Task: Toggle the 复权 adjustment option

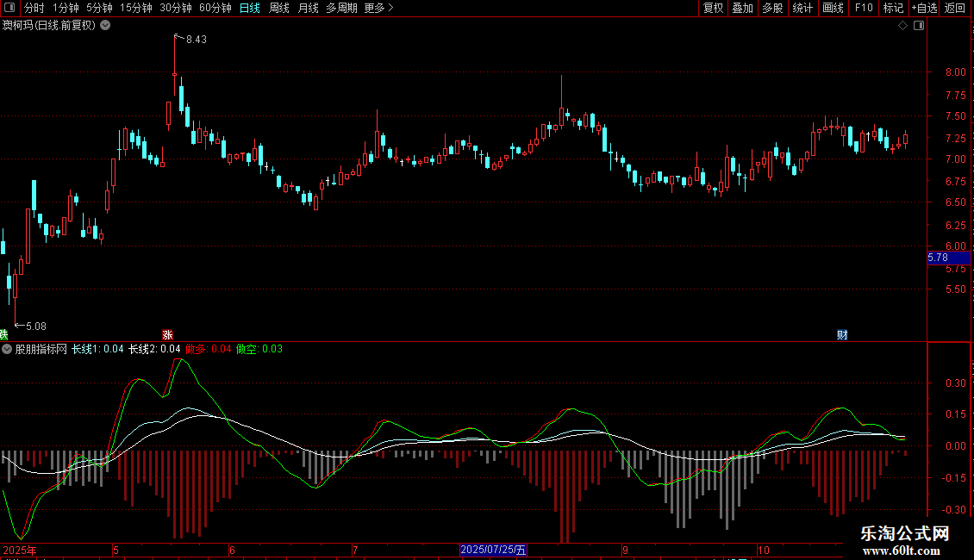Action: (x=713, y=8)
